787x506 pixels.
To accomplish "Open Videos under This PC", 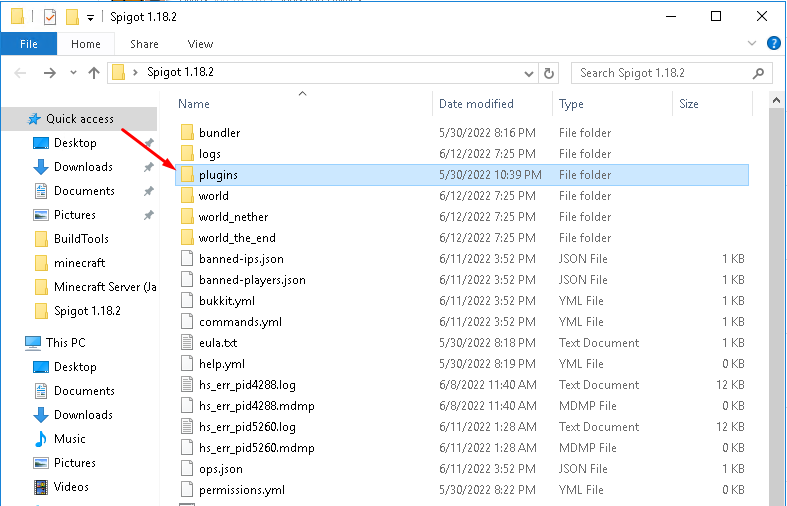I will pos(71,487).
